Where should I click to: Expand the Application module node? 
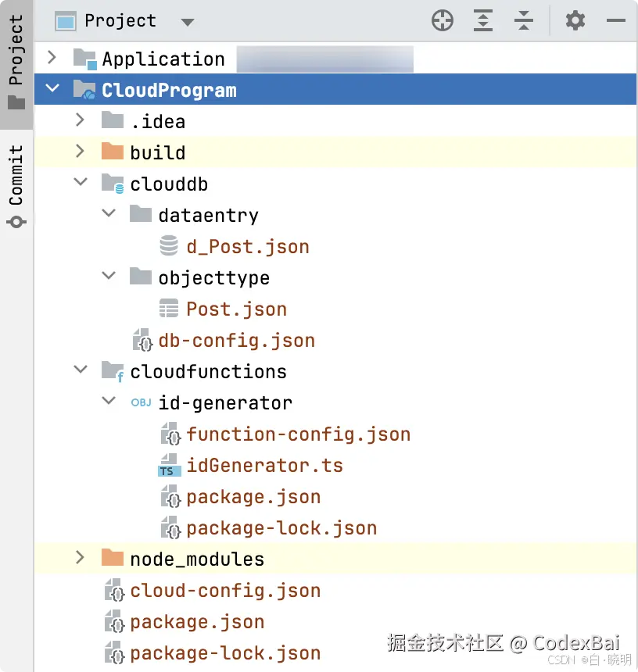52,57
